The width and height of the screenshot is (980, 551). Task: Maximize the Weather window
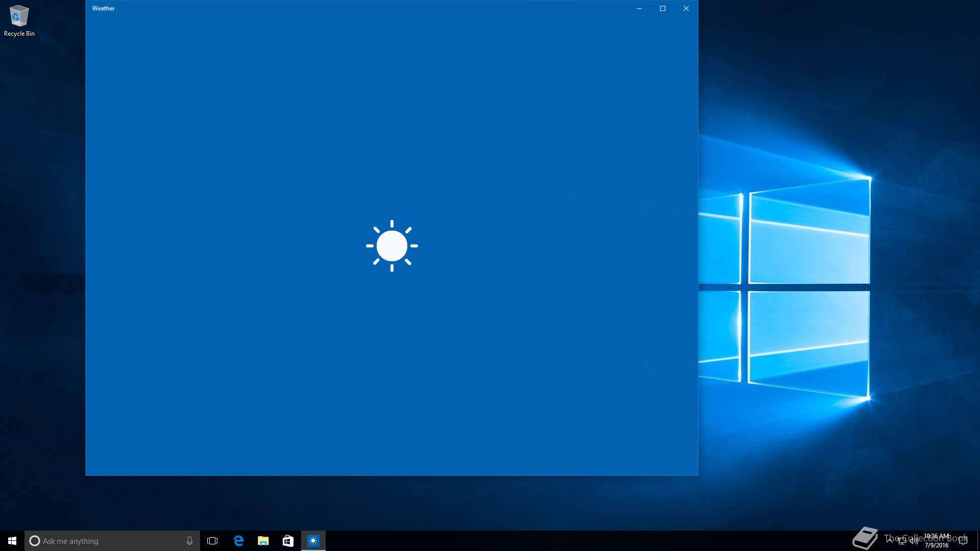coord(663,8)
